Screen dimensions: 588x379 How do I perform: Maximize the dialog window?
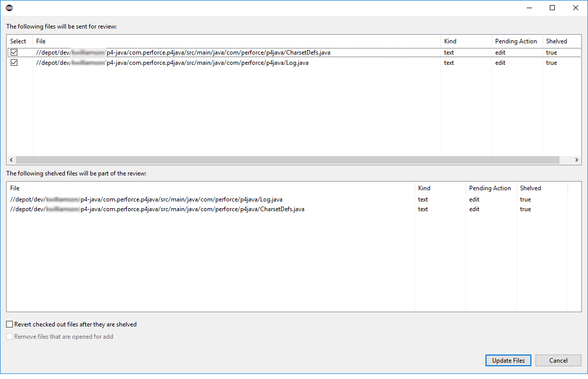tap(552, 8)
